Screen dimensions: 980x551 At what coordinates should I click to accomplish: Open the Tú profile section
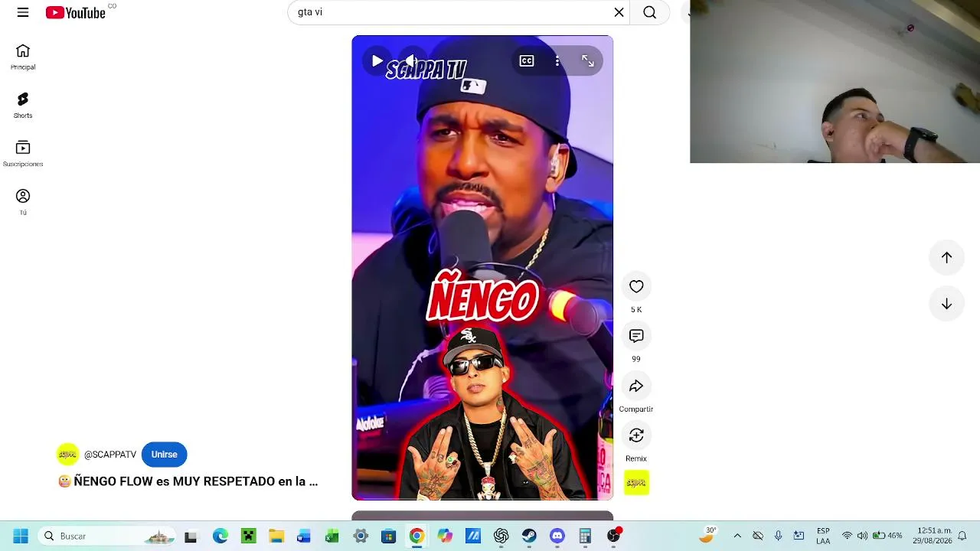[23, 202]
